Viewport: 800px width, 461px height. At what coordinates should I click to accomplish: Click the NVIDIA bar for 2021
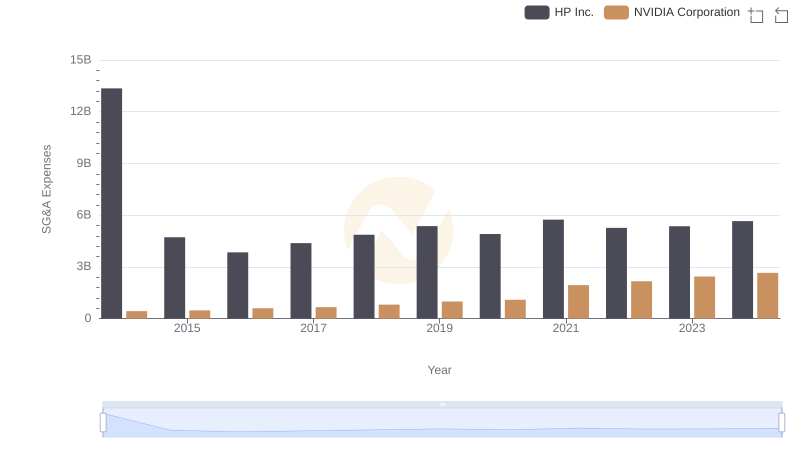(579, 302)
